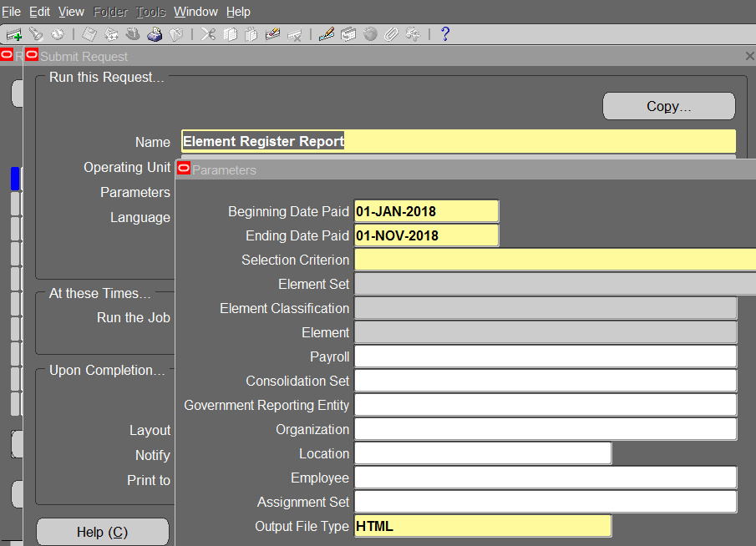Open the Edit menu

point(39,12)
